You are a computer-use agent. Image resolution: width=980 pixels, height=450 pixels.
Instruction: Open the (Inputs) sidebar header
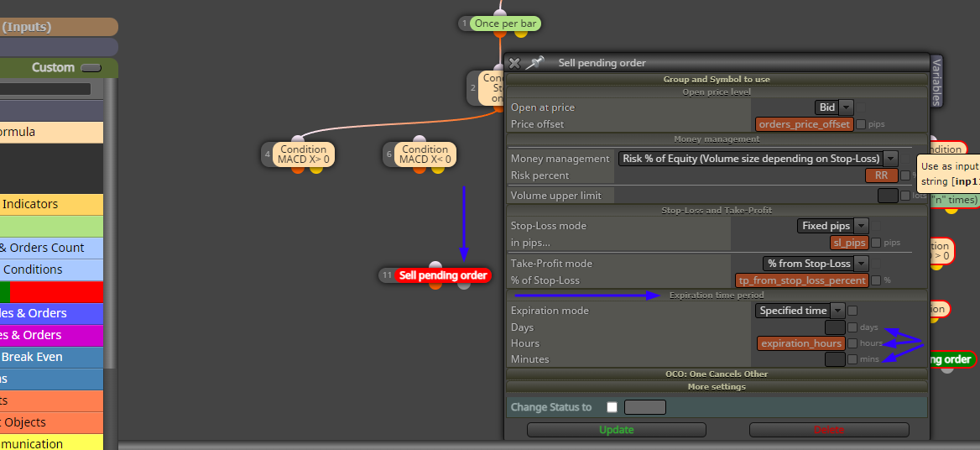point(59,27)
